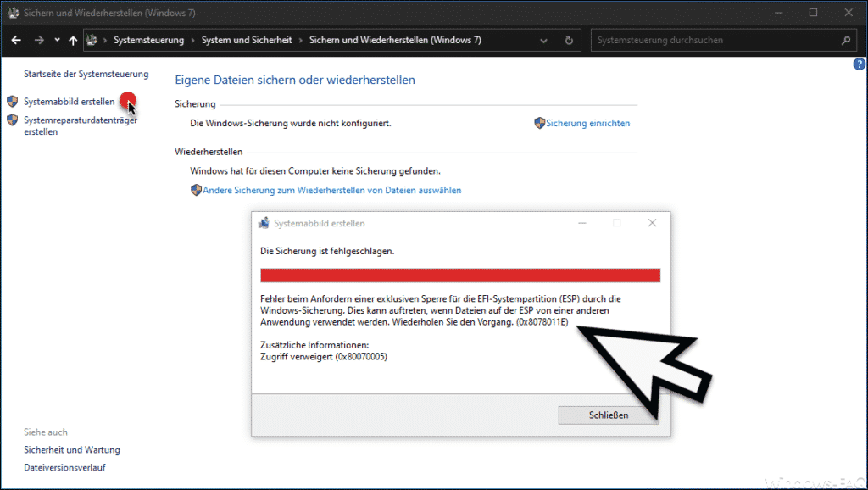Open help with the blue question mark

click(860, 64)
